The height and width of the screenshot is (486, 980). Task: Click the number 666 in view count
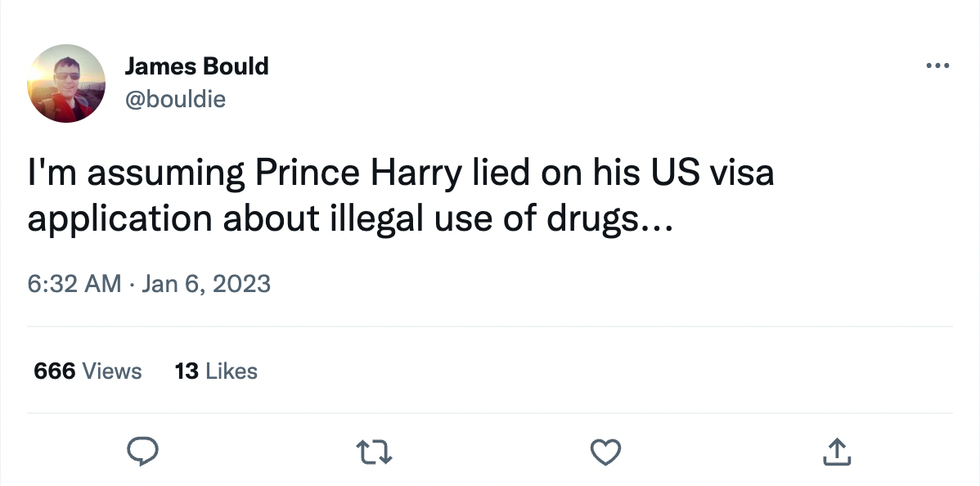pos(55,371)
